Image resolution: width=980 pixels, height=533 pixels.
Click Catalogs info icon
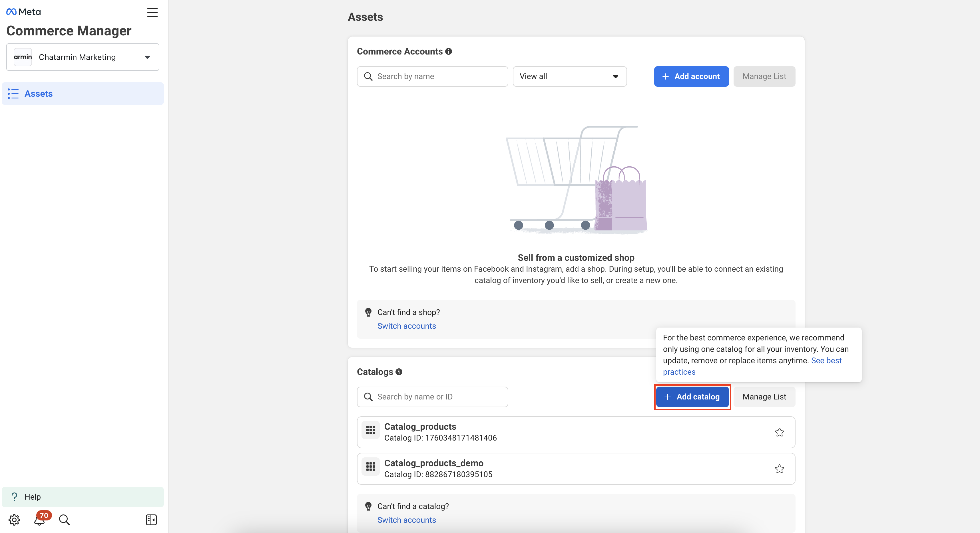click(399, 372)
